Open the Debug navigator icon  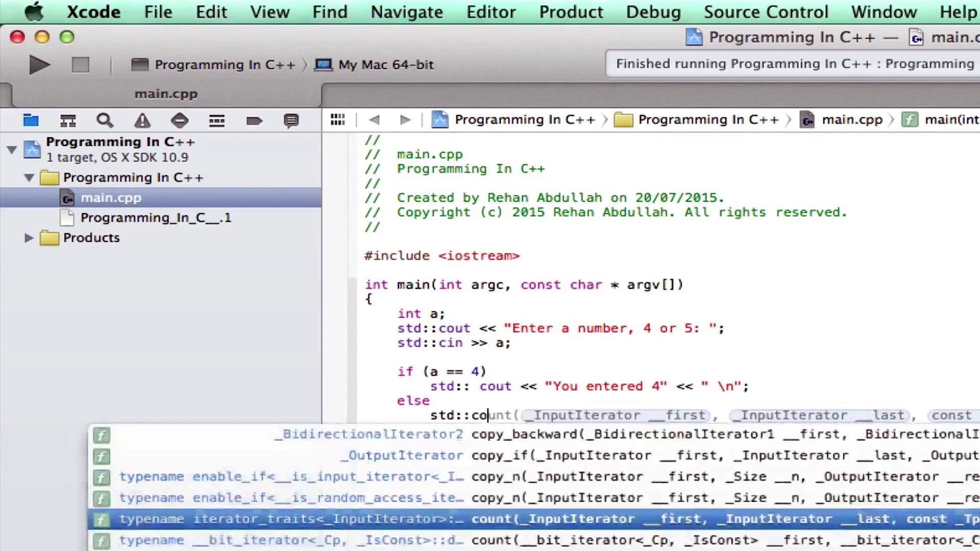[216, 120]
